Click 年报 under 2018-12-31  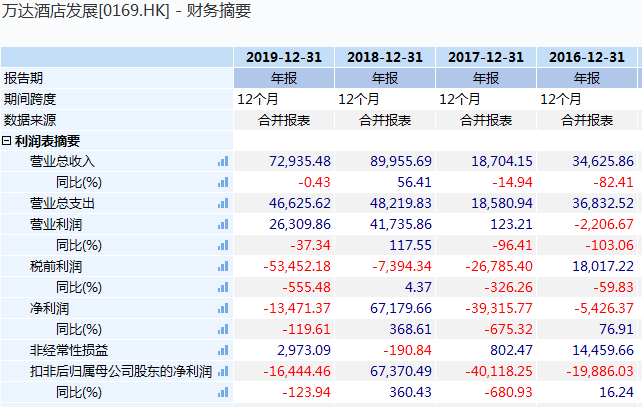point(385,78)
